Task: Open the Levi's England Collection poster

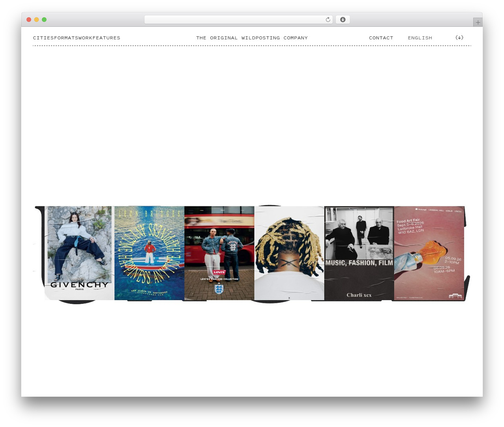Action: click(219, 253)
